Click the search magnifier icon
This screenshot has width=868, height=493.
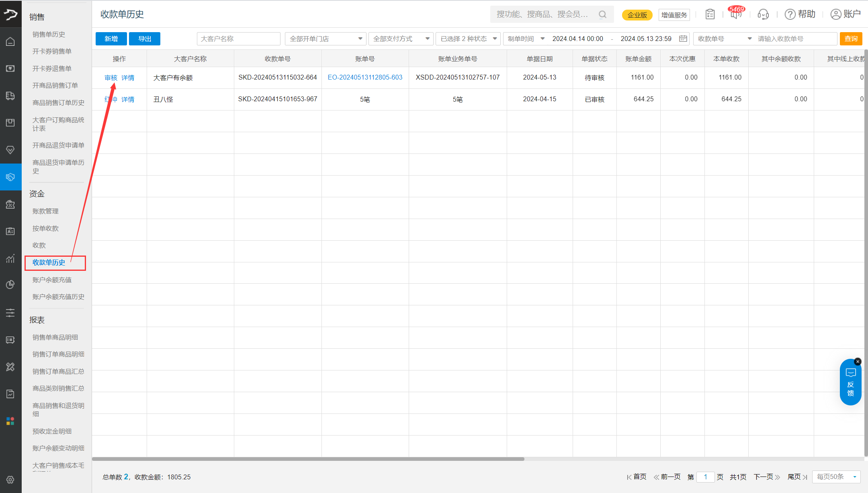tap(602, 15)
